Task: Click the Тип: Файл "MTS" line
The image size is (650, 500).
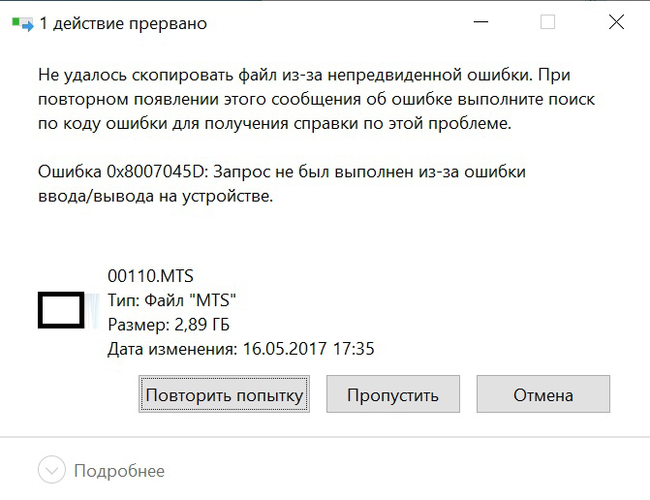Action: [172, 300]
